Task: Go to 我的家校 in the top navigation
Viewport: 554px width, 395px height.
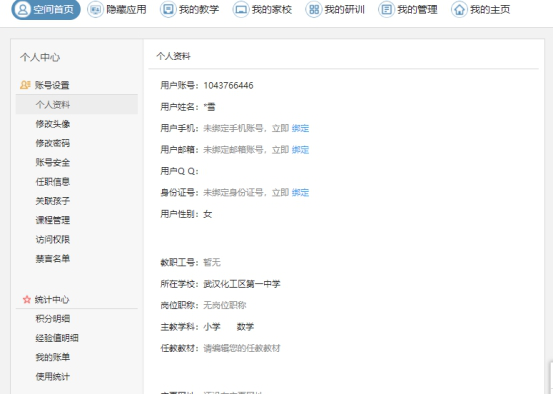Action: click(263, 10)
